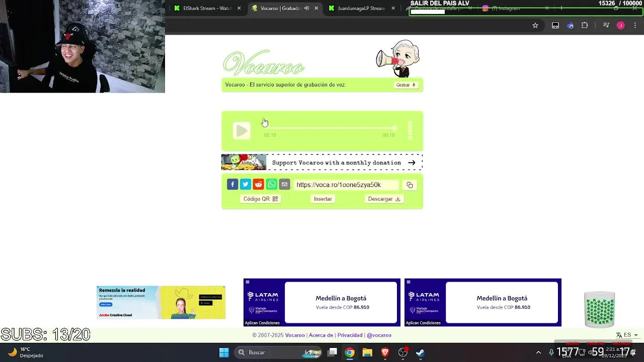Screen dimensions: 644x362
Task: Open the Adobe Creative Cloud ad
Action: 161,302
